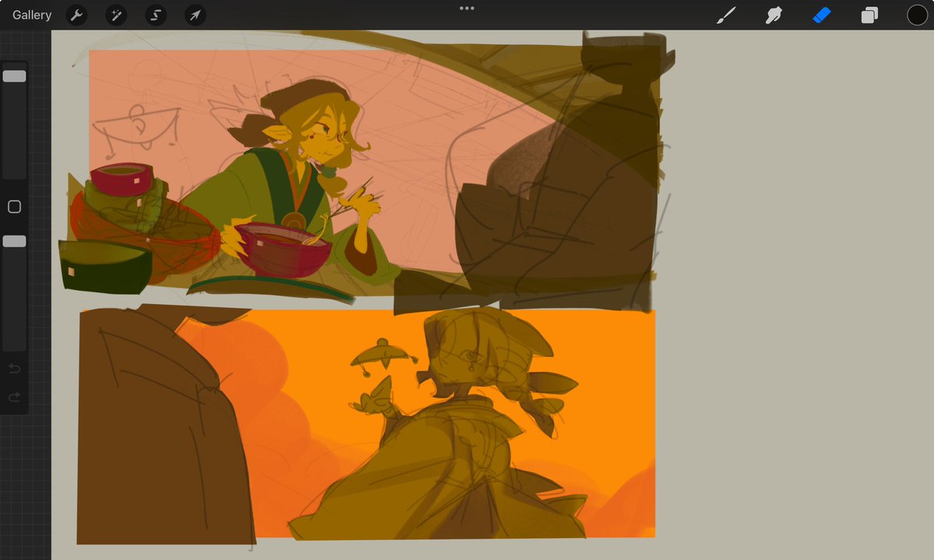
Task: Click the brush opacity slider handle
Action: coord(14,242)
